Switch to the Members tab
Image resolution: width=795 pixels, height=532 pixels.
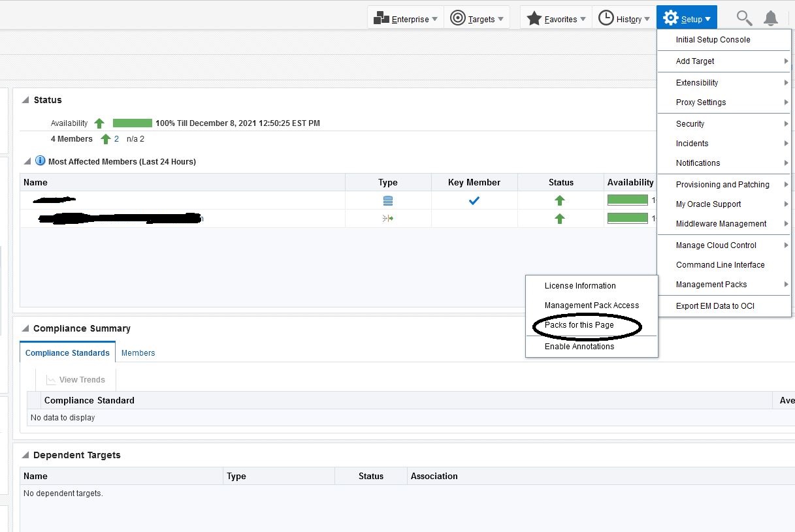point(138,353)
